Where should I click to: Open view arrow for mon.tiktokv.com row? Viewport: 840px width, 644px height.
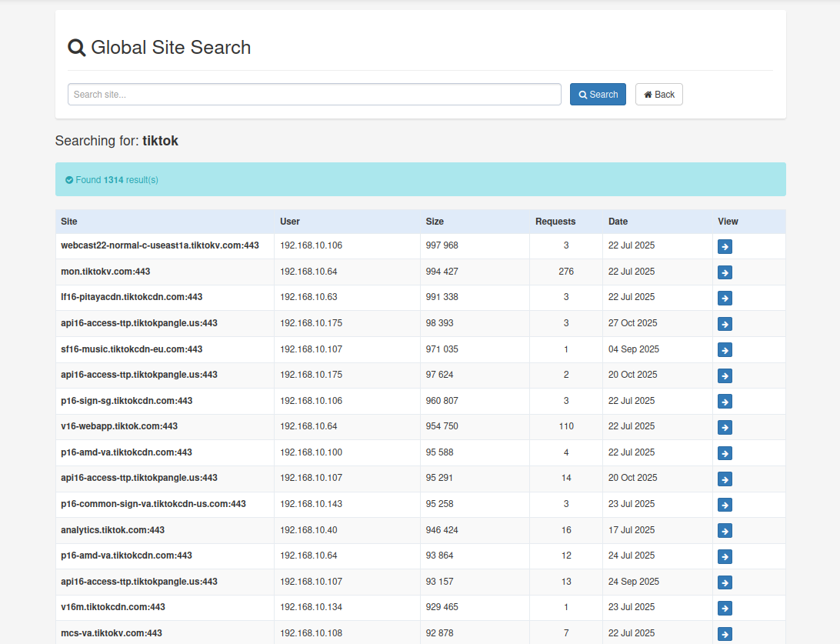[725, 272]
